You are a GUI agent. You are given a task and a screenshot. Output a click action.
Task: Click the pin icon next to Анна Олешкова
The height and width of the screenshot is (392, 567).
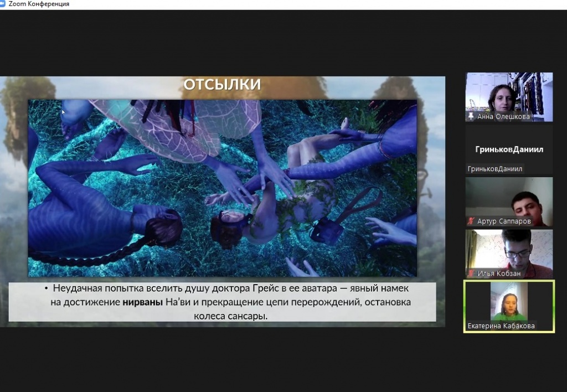(x=471, y=117)
